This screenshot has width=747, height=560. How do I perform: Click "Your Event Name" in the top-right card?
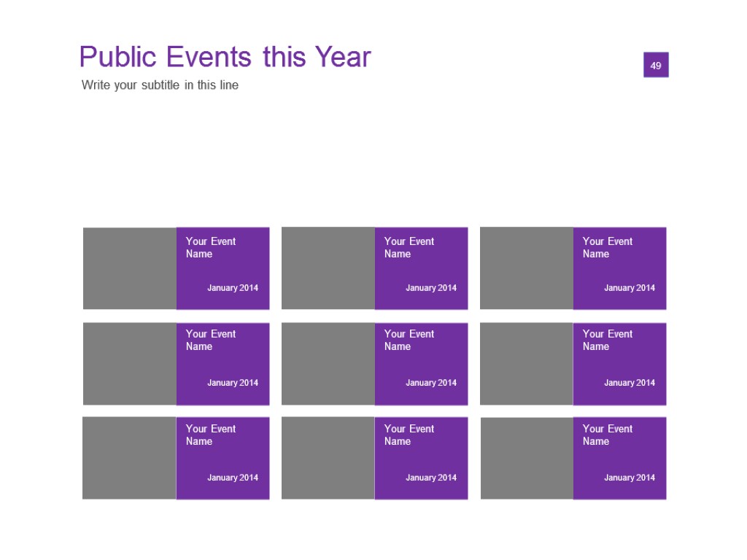pyautogui.click(x=607, y=248)
